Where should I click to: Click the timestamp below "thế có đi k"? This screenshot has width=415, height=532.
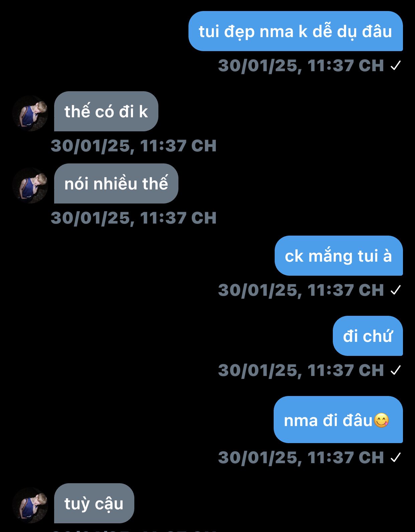click(134, 146)
